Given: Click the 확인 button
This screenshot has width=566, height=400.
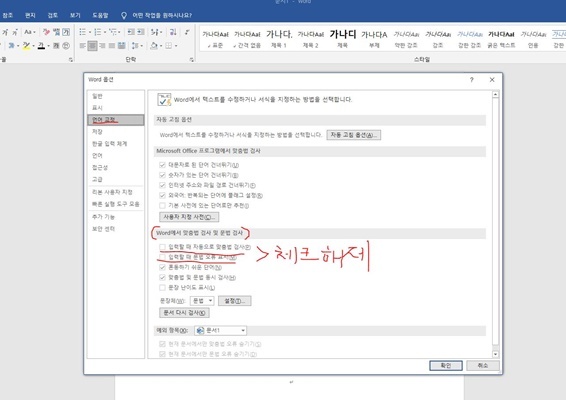Looking at the screenshot, I should (446, 365).
